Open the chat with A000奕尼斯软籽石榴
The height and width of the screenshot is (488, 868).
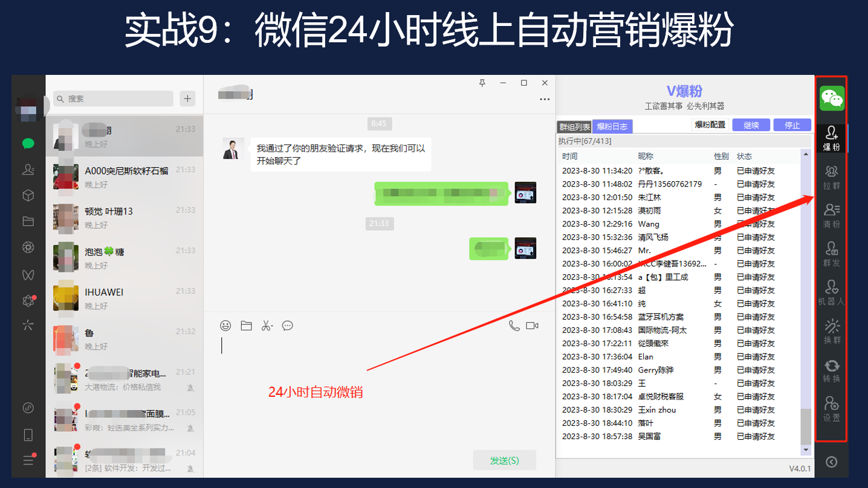[x=125, y=177]
